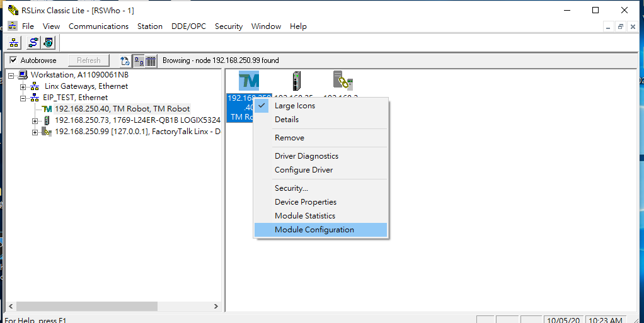The height and width of the screenshot is (323, 644).
Task: Select 192.168.250.99 FactoryTalk Linx tree row
Action: point(137,132)
